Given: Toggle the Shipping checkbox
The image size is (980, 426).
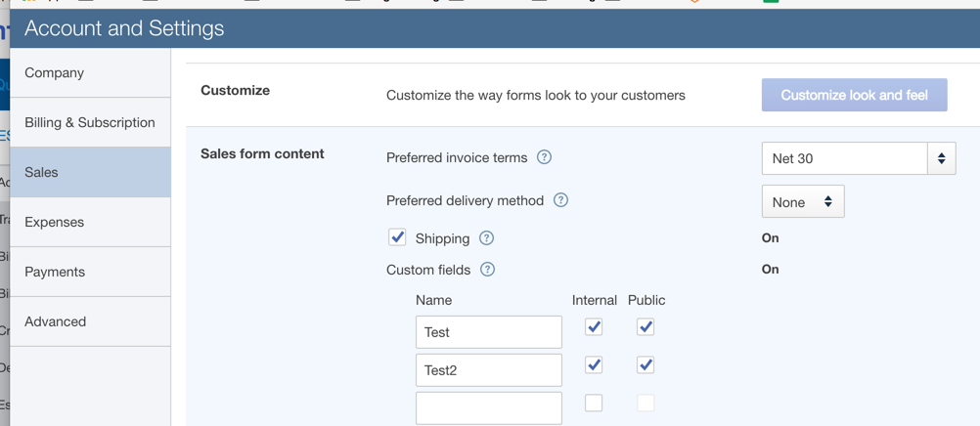Looking at the screenshot, I should pos(397,237).
